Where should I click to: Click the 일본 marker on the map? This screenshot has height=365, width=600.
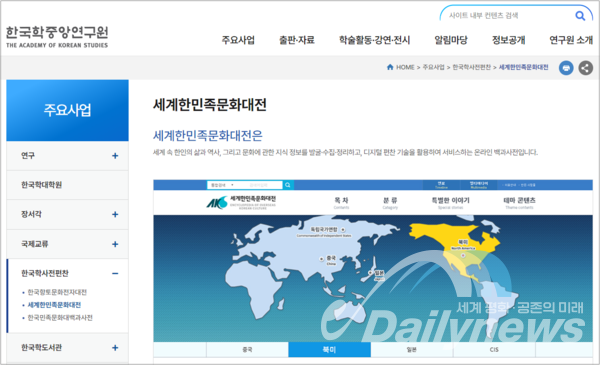(370, 273)
